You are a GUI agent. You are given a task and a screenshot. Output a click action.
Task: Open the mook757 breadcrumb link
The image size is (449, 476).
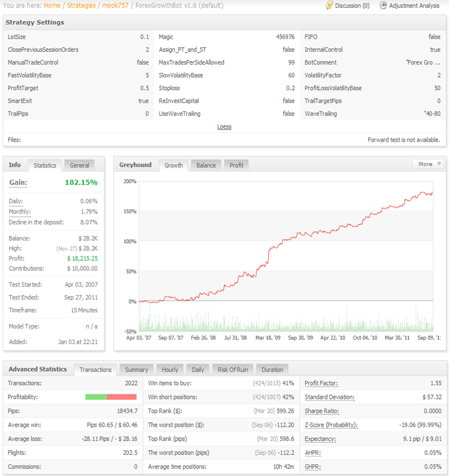coord(115,5)
